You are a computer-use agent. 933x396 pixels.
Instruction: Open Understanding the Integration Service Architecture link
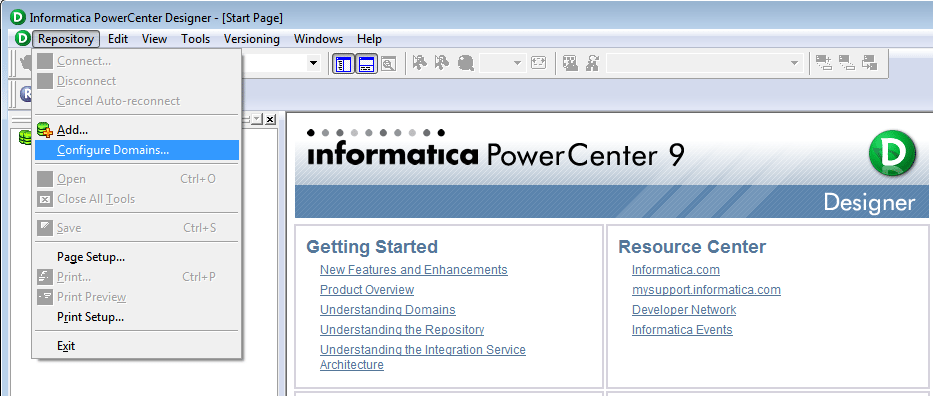tap(422, 357)
